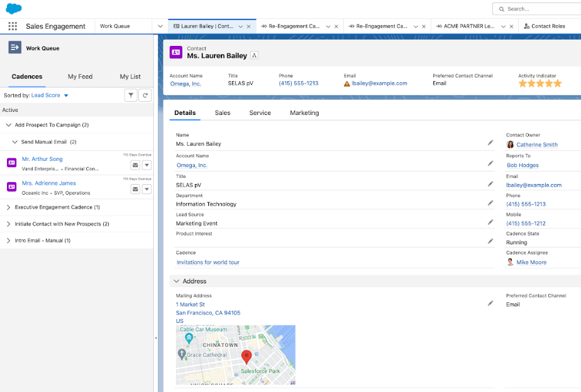Collapse Add Prospect To Campaign group

(9, 125)
